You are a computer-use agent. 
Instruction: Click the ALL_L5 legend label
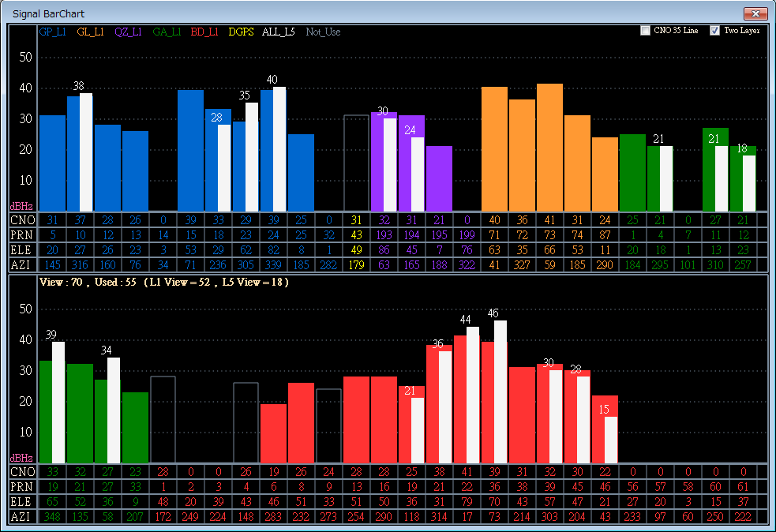pos(279,32)
